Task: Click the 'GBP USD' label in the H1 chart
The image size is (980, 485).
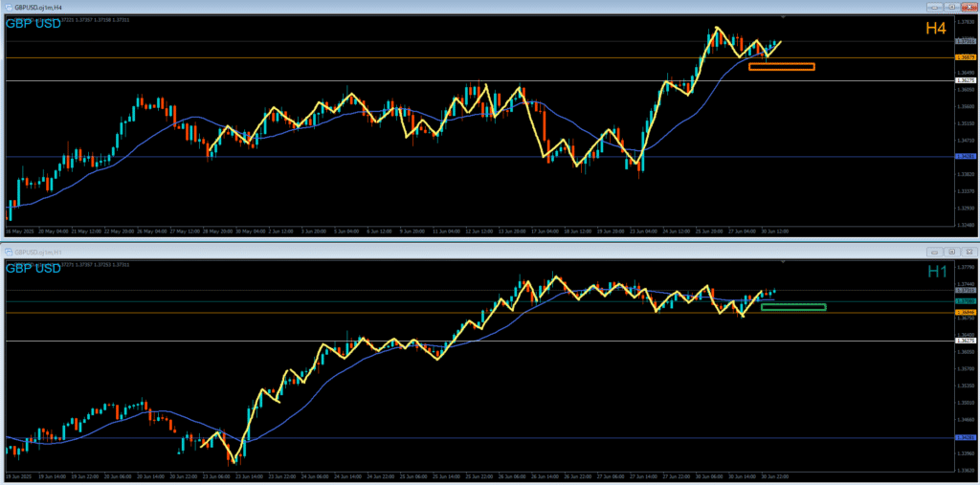Action: pos(33,269)
